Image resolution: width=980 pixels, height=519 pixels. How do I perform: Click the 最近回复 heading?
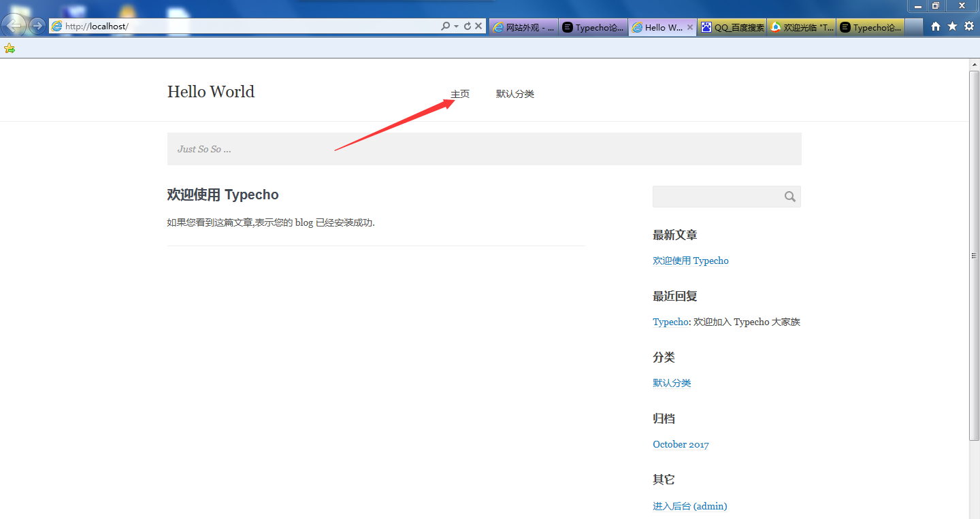(x=675, y=297)
